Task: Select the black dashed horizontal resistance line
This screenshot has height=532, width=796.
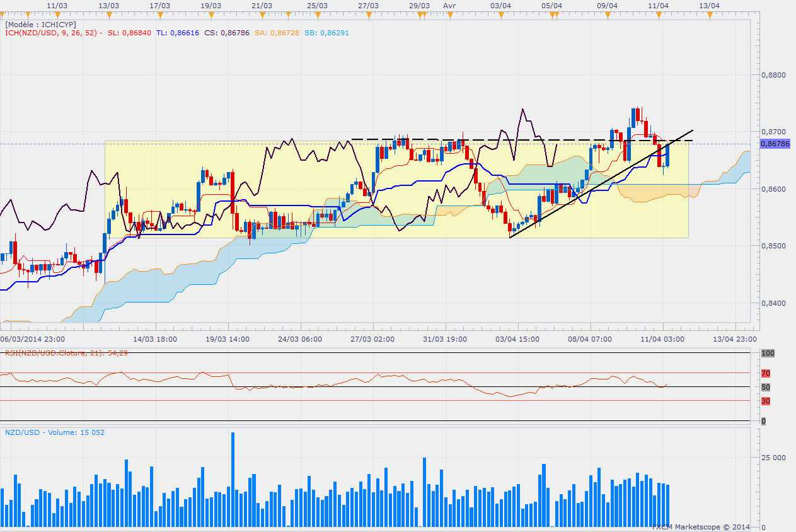Action: click(x=504, y=139)
